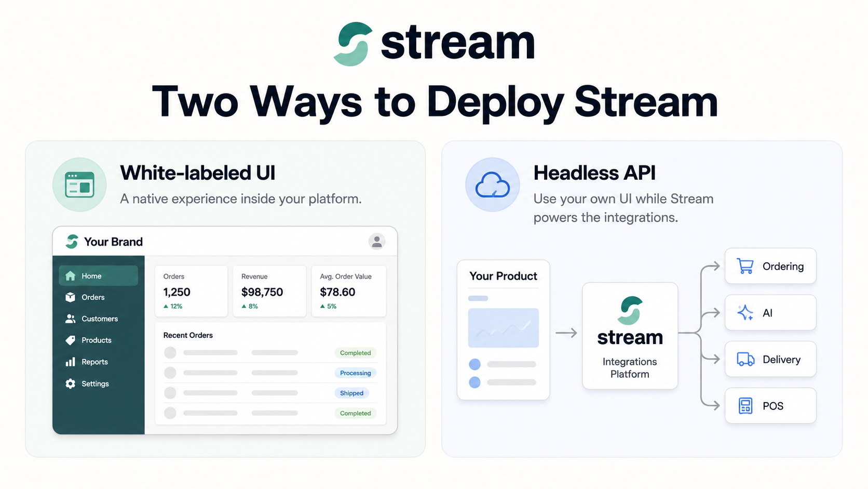Click the 5% order value growth indicator

[x=328, y=306]
